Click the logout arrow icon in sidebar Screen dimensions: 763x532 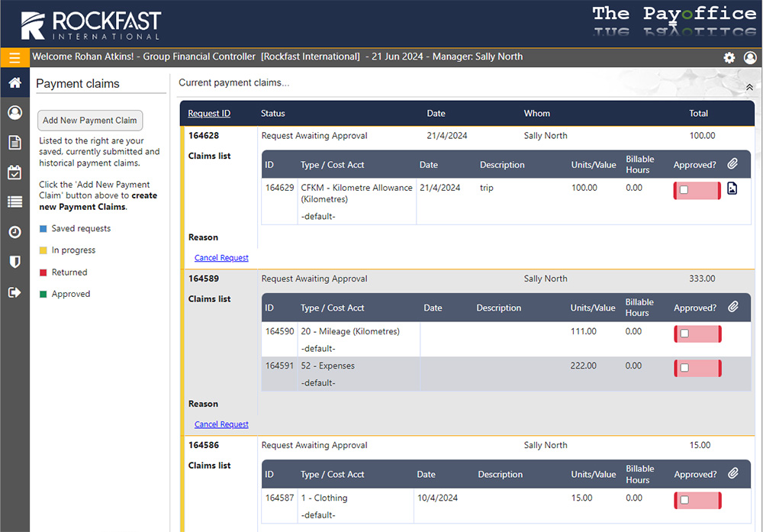[x=14, y=292]
